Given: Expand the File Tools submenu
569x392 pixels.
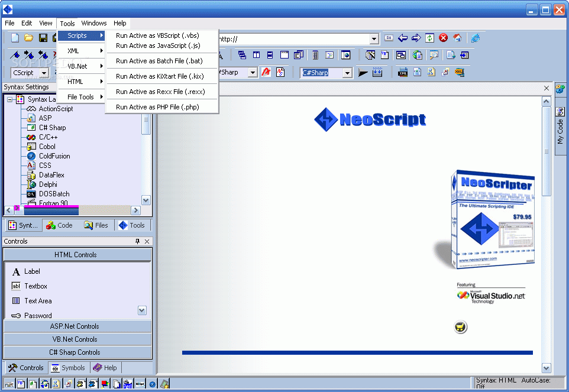Looking at the screenshot, I should pos(81,97).
